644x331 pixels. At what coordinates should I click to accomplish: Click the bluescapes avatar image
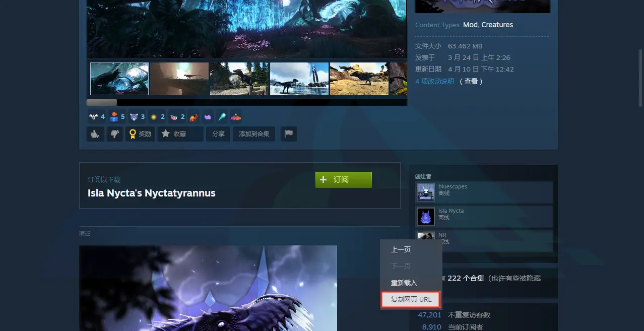click(426, 192)
